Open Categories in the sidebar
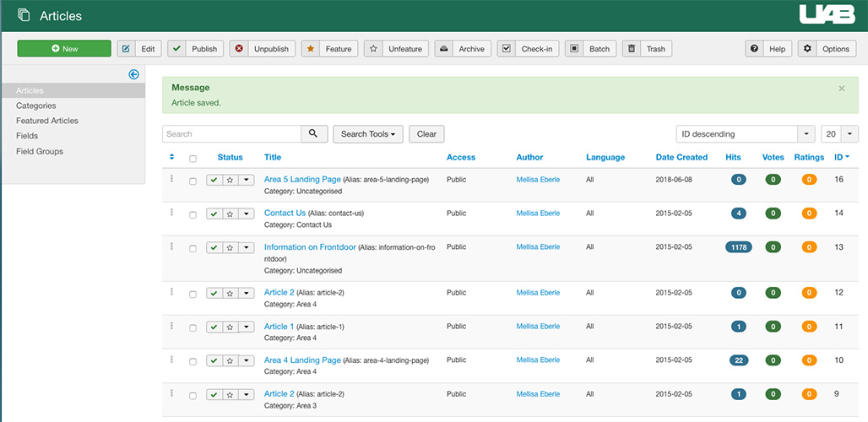Screen dimensions: 868x422 [36, 105]
